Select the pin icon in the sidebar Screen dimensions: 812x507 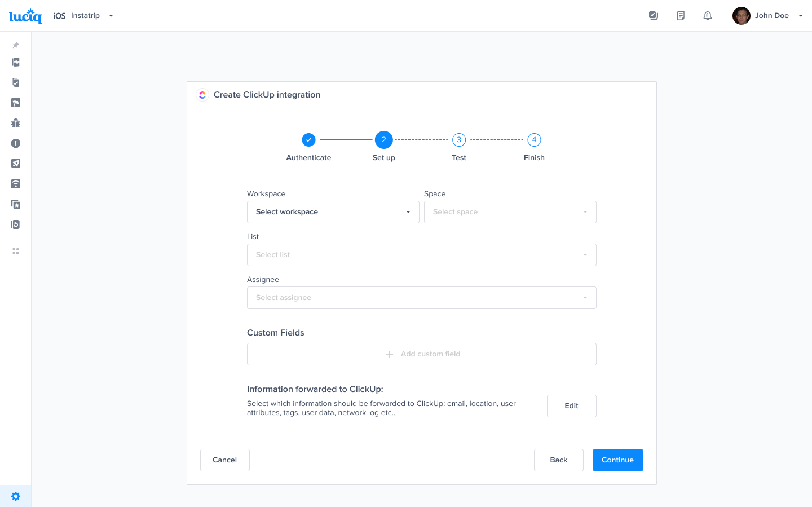(x=15, y=45)
